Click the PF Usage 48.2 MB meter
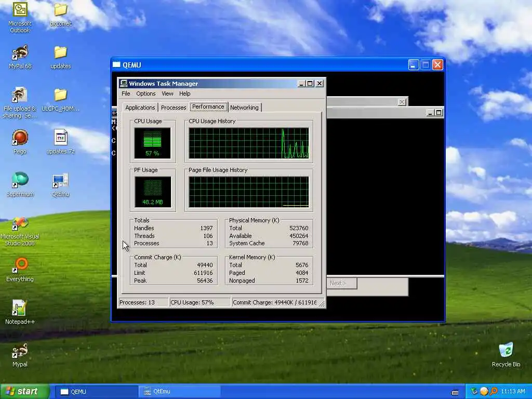532x399 pixels. 153,192
